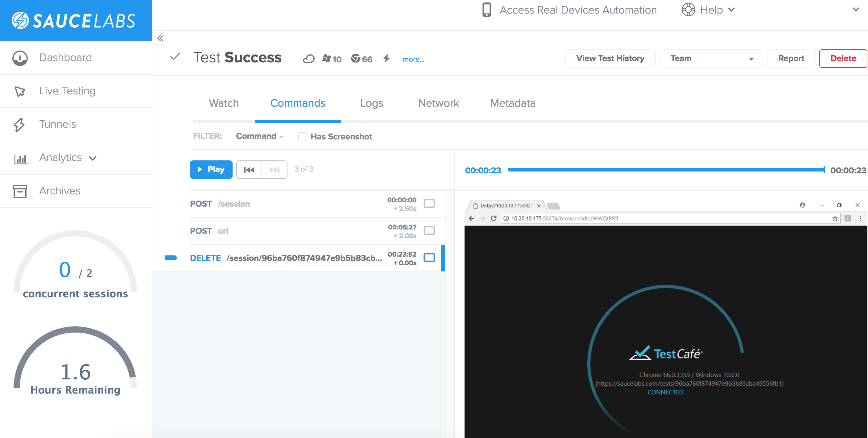
Task: Click the timeline end handle
Action: pyautogui.click(x=824, y=170)
